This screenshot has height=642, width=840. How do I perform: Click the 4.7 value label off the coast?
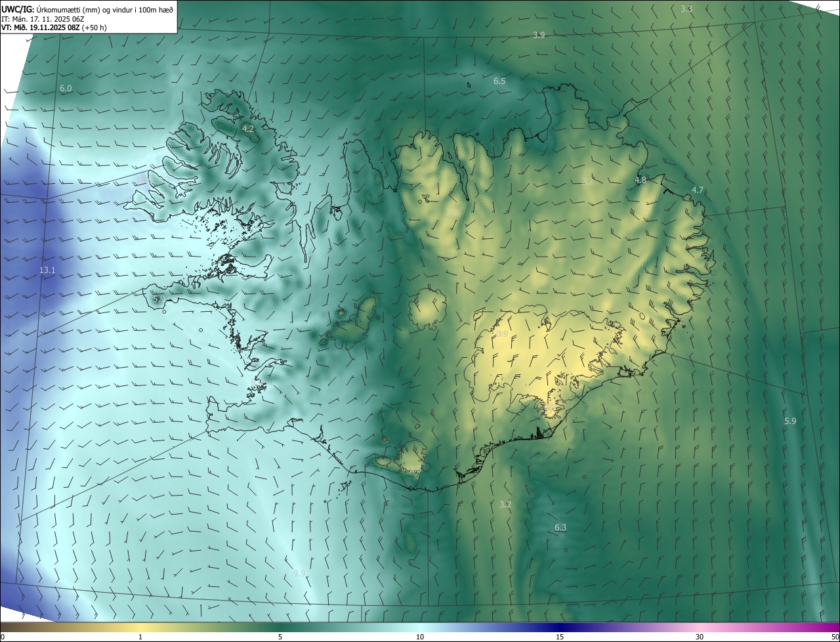coord(698,190)
